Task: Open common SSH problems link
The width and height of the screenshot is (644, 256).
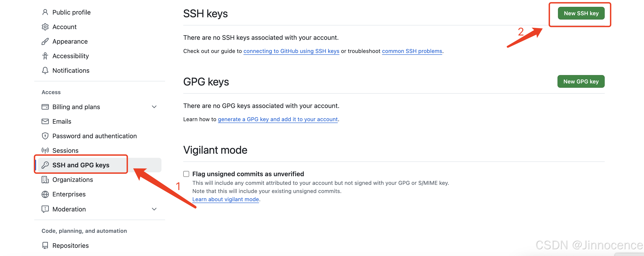Action: (x=412, y=51)
